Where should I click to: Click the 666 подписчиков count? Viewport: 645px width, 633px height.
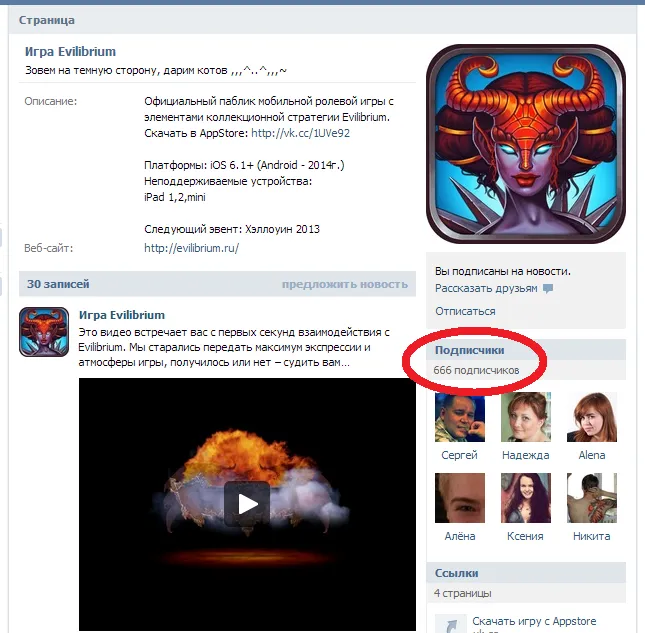pos(476,370)
